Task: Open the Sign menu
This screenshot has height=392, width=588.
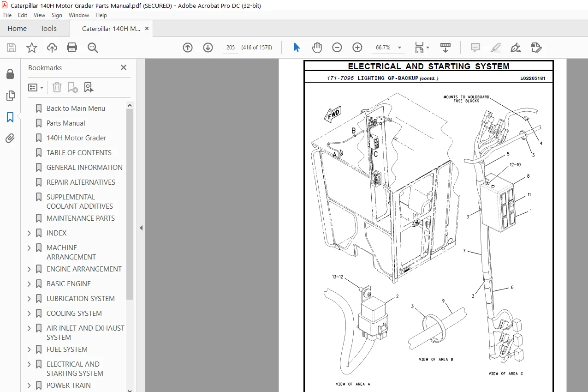Action: click(x=57, y=15)
